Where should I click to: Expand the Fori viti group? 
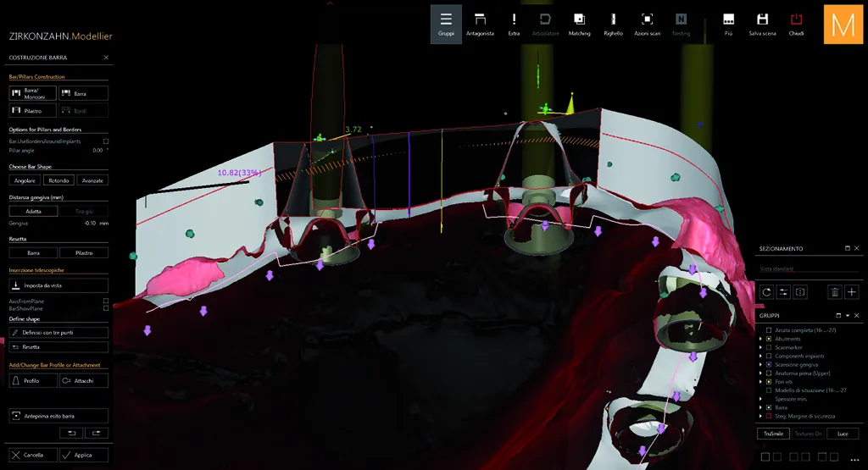[760, 382]
